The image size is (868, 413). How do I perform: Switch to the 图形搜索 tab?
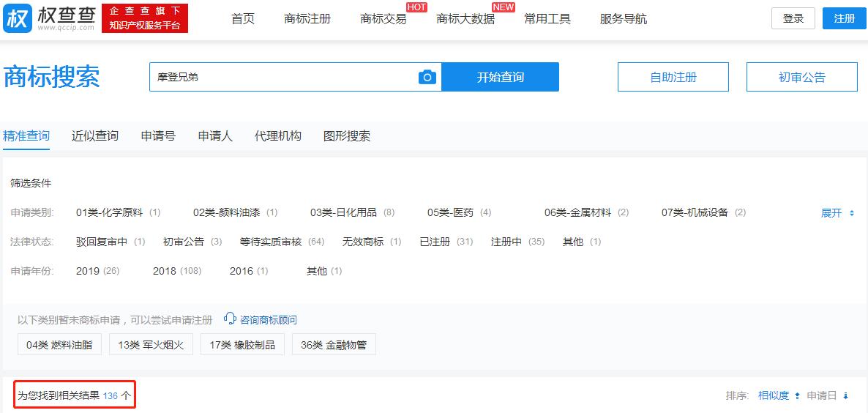(347, 135)
